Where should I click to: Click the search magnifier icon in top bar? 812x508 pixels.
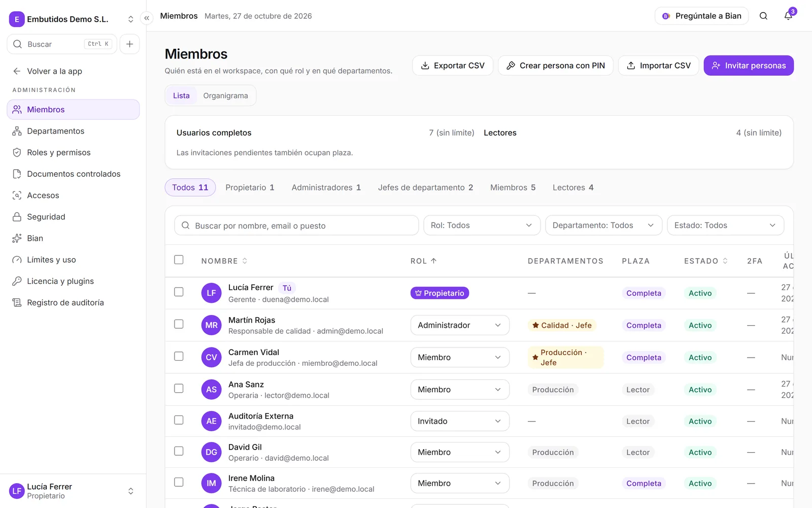tap(763, 16)
